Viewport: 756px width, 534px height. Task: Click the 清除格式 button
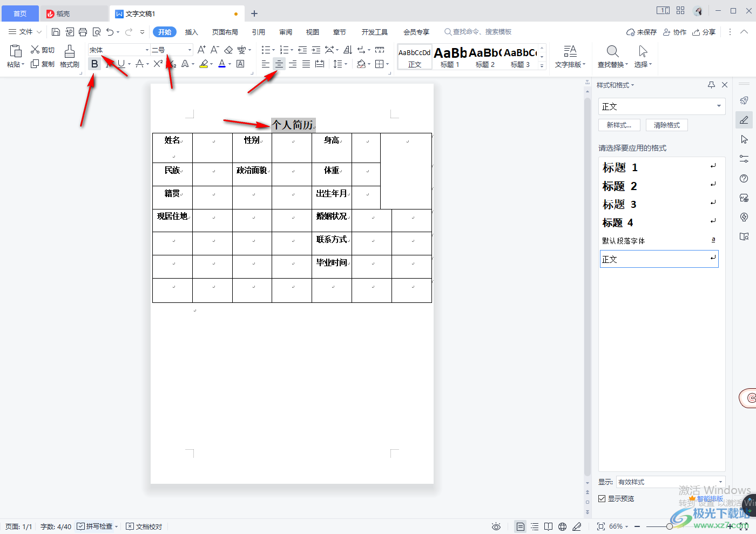click(667, 125)
